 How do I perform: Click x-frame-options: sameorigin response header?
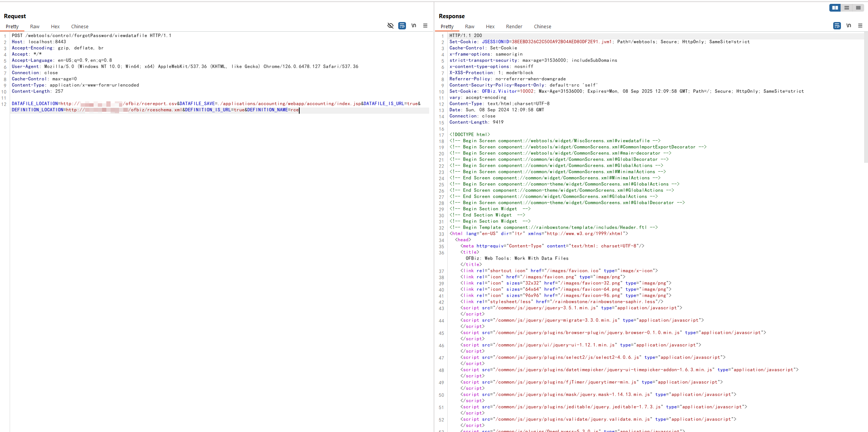pyautogui.click(x=486, y=54)
